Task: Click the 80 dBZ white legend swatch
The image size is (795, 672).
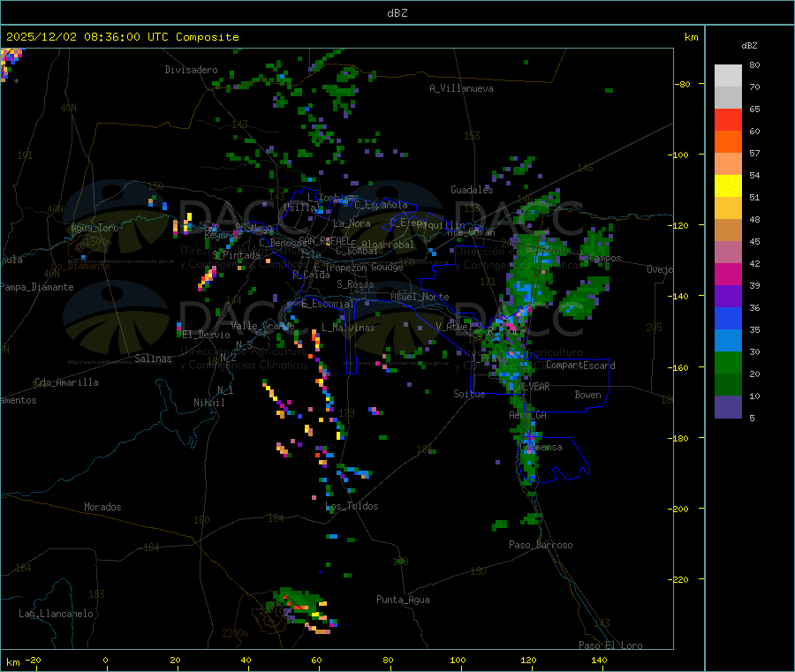Action: coord(728,76)
